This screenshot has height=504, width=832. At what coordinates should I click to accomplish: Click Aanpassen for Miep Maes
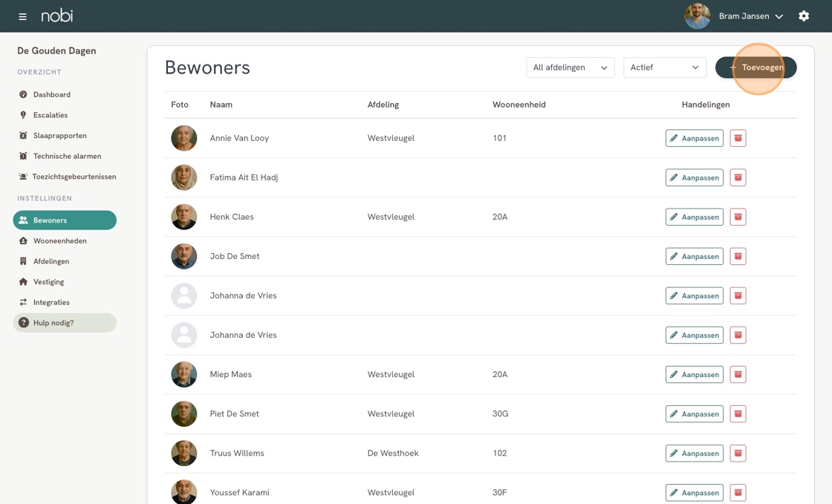[694, 374]
